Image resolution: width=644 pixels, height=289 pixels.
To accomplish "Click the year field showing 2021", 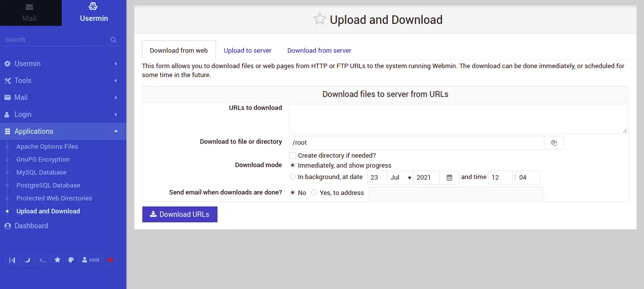I will click(x=427, y=178).
